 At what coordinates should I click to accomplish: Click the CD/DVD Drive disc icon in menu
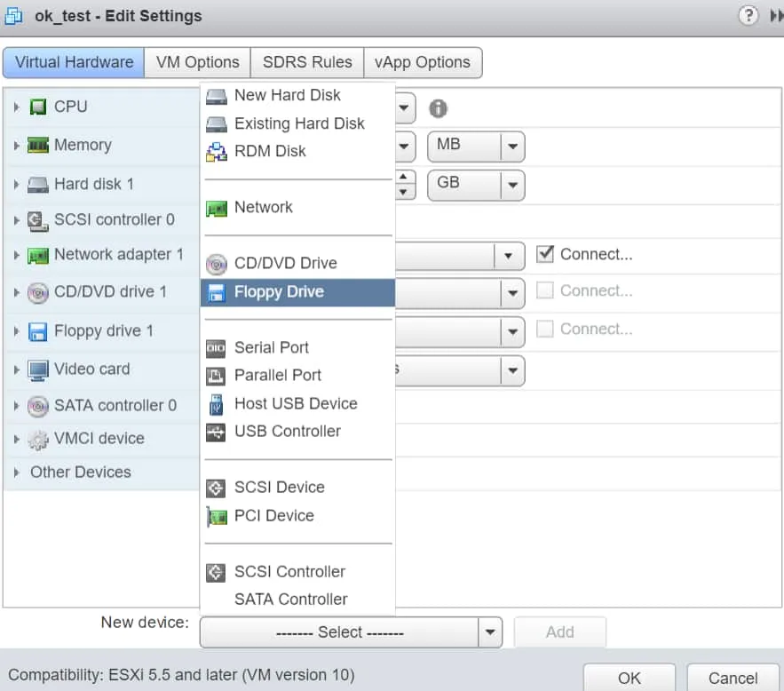pos(217,264)
